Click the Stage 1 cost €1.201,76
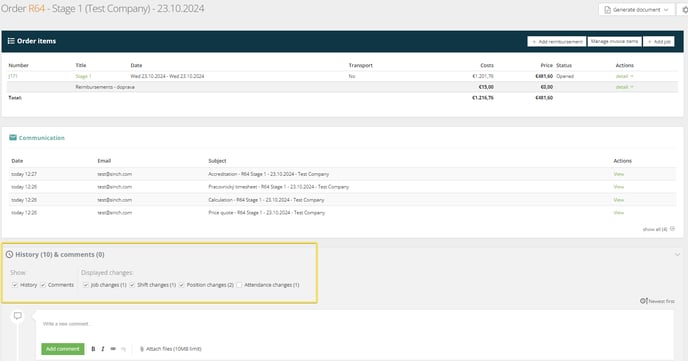The width and height of the screenshot is (688, 361). (483, 76)
